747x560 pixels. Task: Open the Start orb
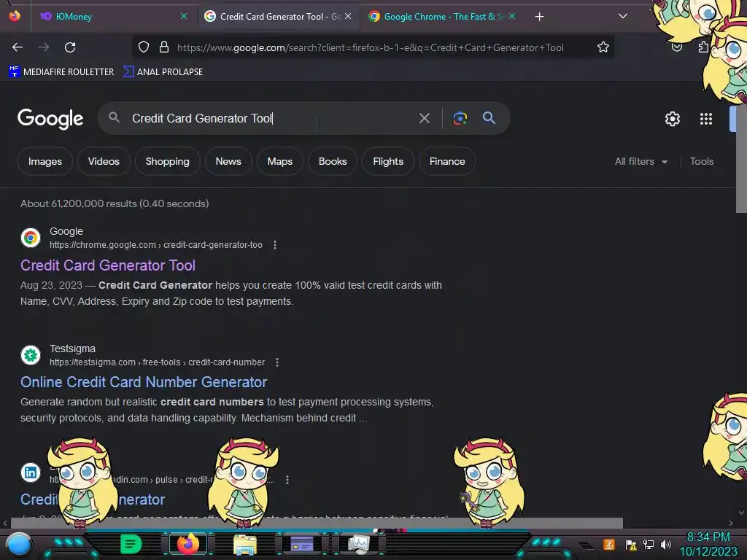point(18,545)
